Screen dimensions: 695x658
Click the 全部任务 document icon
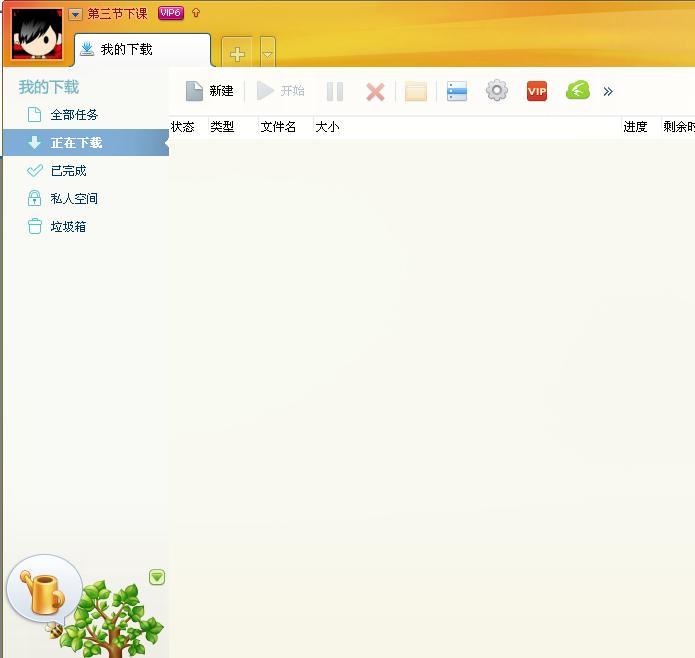[x=35, y=115]
